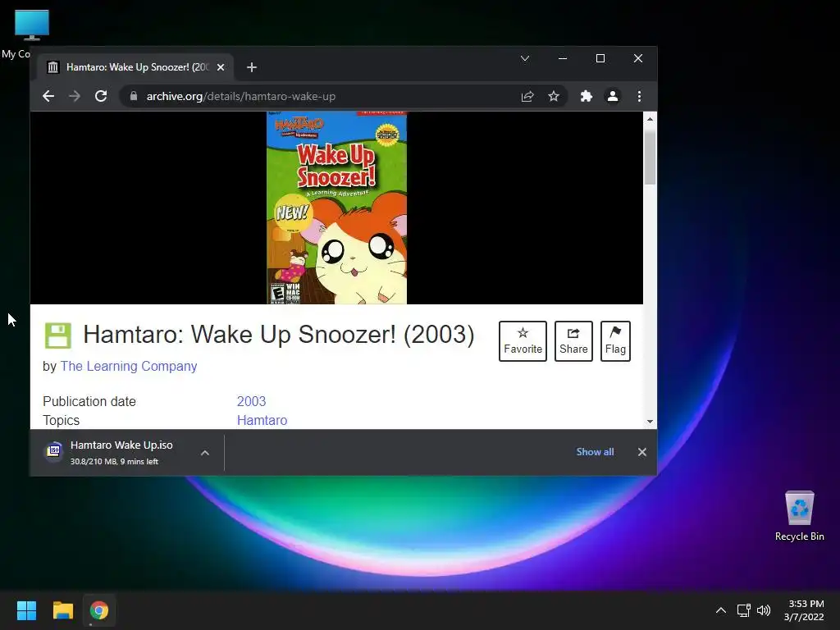Click the green floppy disk software icon

pyautogui.click(x=58, y=336)
